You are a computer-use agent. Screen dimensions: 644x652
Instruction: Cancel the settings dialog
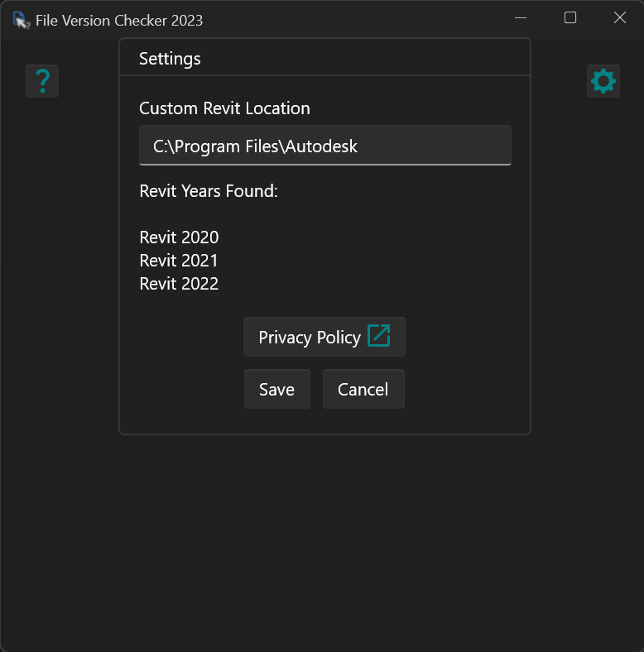click(x=363, y=389)
